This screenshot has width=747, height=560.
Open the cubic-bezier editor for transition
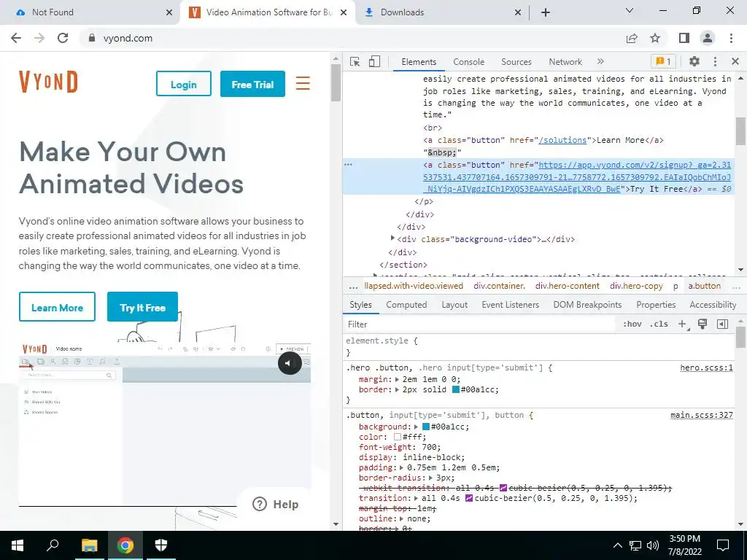(x=469, y=498)
